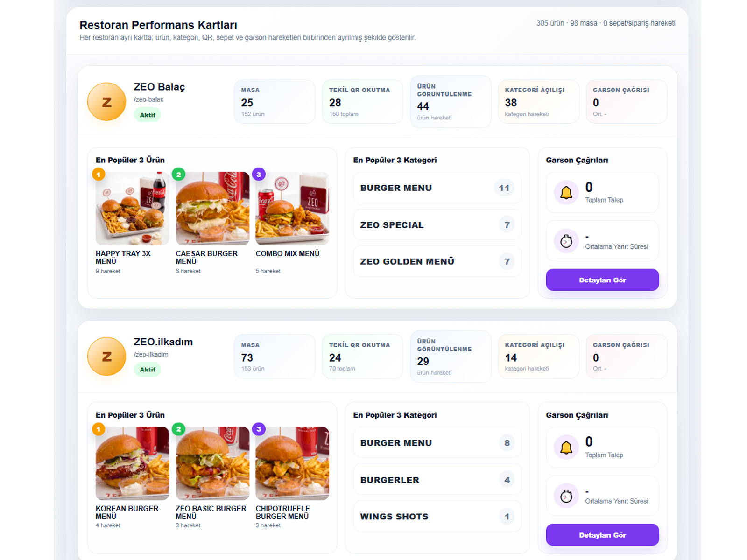Image resolution: width=747 pixels, height=560 pixels.
Task: Click the Aktif status badge of ZEO Balaç
Action: [148, 115]
